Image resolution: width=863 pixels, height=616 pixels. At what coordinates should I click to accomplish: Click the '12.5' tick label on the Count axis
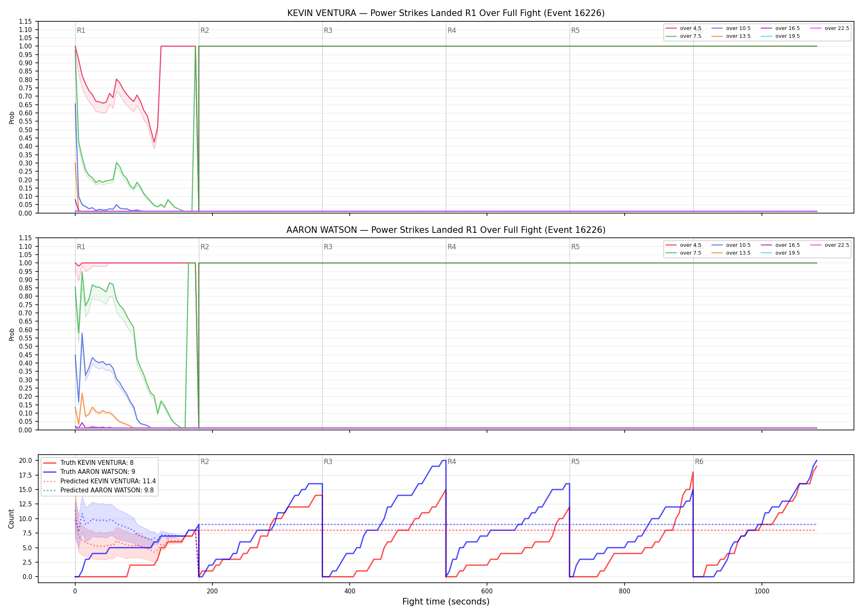[25, 504]
